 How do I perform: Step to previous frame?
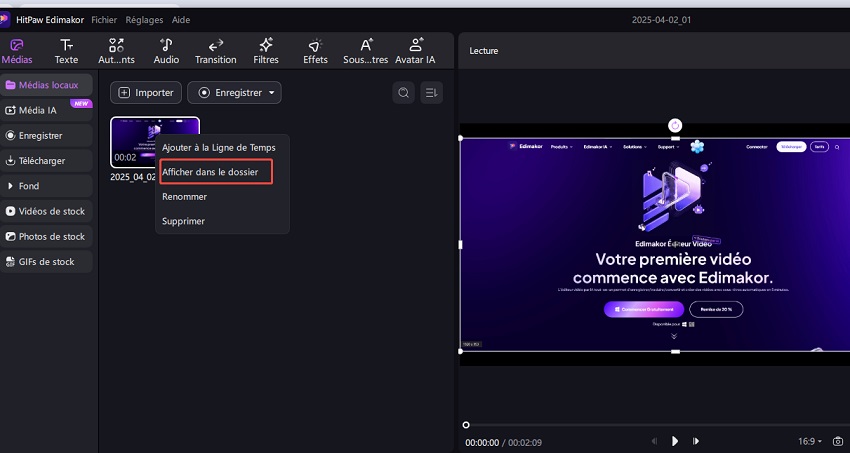[x=654, y=442]
